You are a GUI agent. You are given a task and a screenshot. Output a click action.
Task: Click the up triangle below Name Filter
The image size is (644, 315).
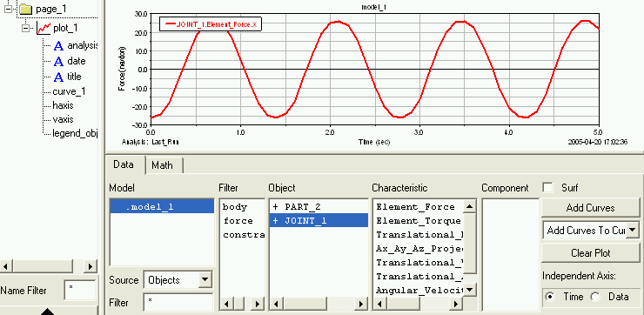coord(48,312)
